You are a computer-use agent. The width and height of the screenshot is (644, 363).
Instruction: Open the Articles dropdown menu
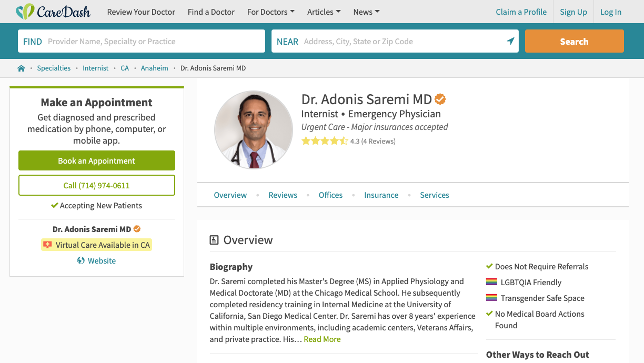[324, 12]
